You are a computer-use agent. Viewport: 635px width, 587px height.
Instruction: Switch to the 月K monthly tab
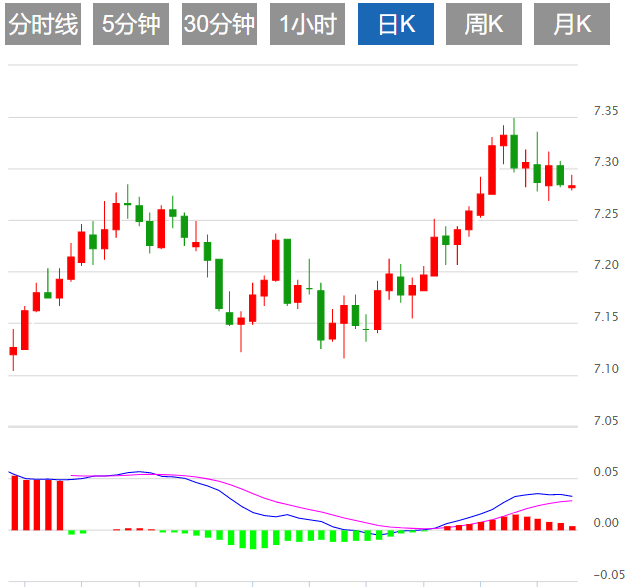pos(572,24)
